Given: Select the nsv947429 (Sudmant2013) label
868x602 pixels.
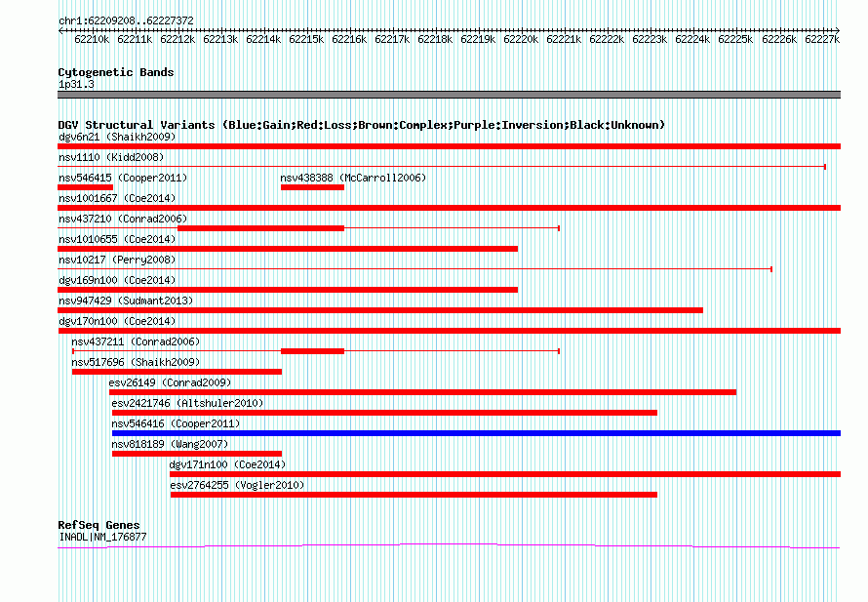Looking at the screenshot, I should 126,301.
